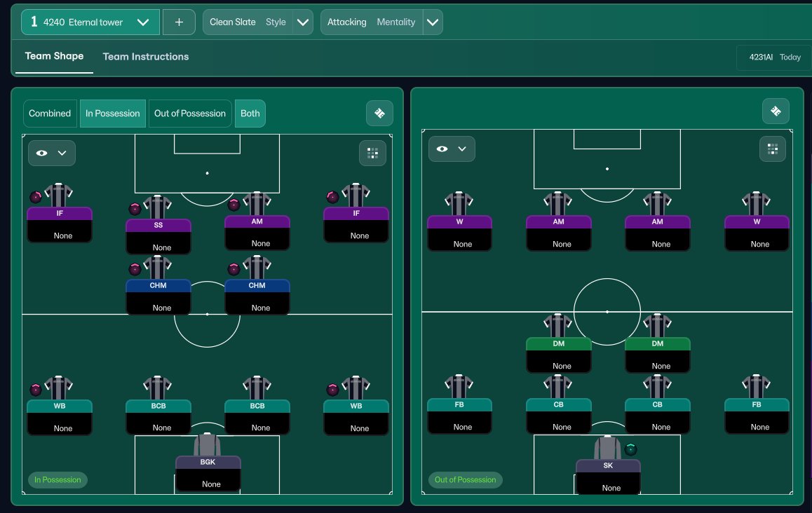Open the SS role card
Viewport: 812px width, 513px height.
click(158, 237)
